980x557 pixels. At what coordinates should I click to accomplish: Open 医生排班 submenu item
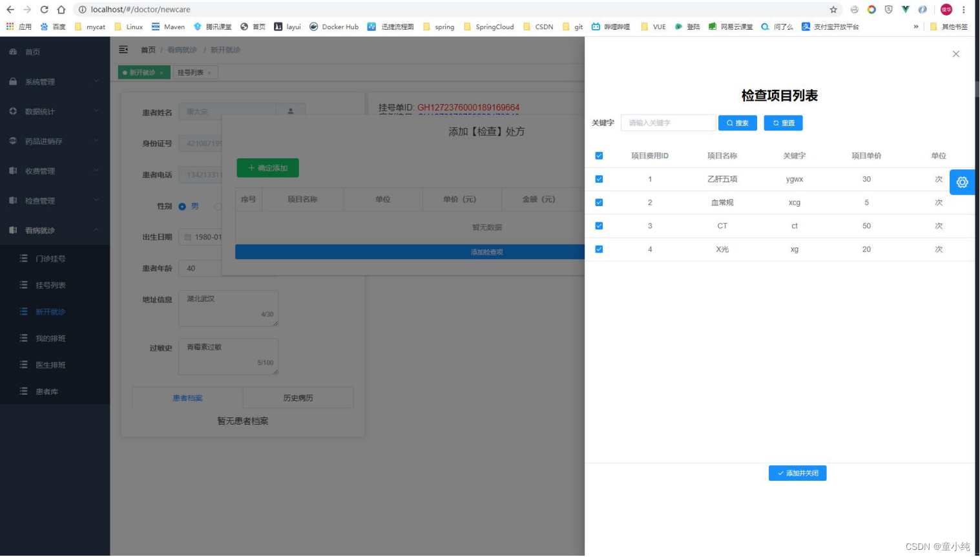(x=55, y=364)
